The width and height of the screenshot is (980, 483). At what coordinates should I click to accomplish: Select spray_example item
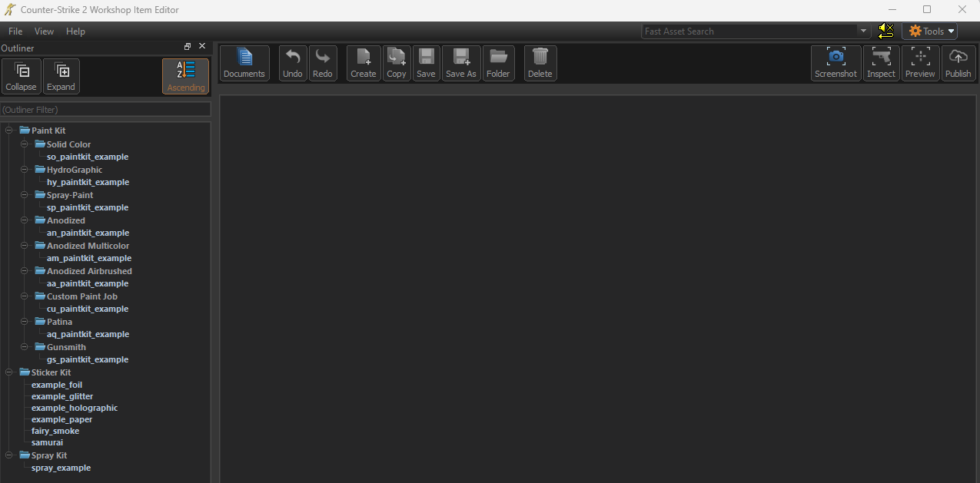(x=61, y=468)
